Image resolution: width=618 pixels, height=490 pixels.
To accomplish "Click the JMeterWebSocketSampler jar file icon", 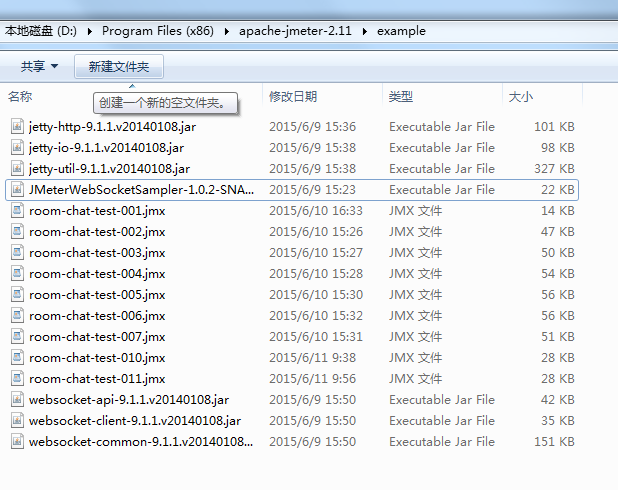I will 17,190.
